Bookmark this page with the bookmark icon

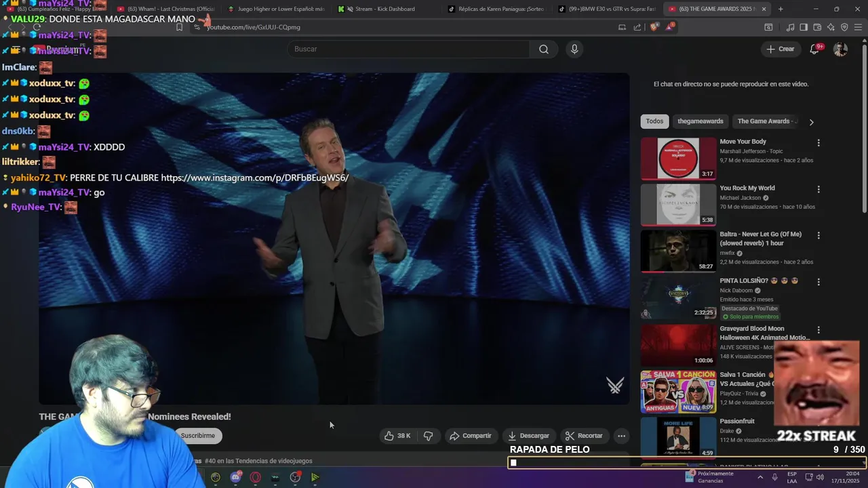[x=179, y=27]
